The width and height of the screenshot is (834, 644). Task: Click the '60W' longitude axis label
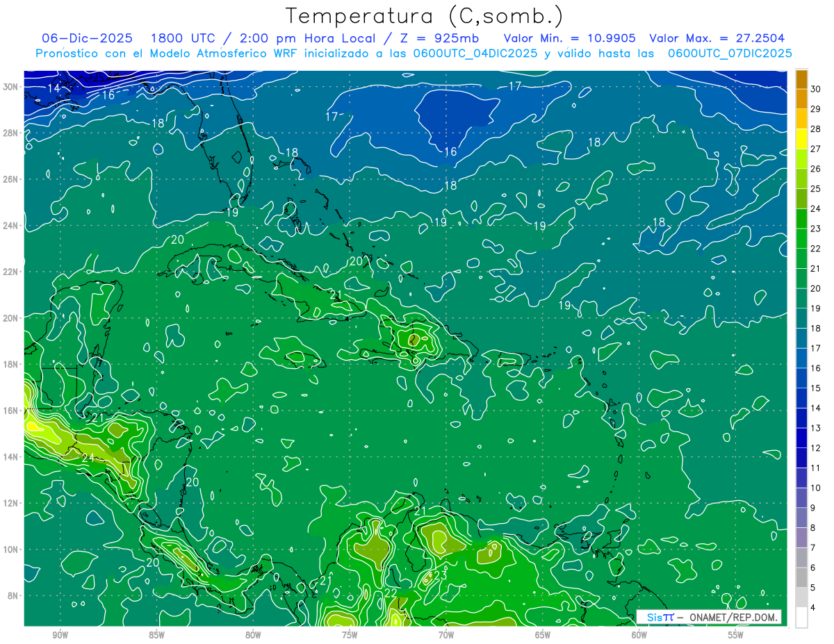pyautogui.click(x=639, y=635)
